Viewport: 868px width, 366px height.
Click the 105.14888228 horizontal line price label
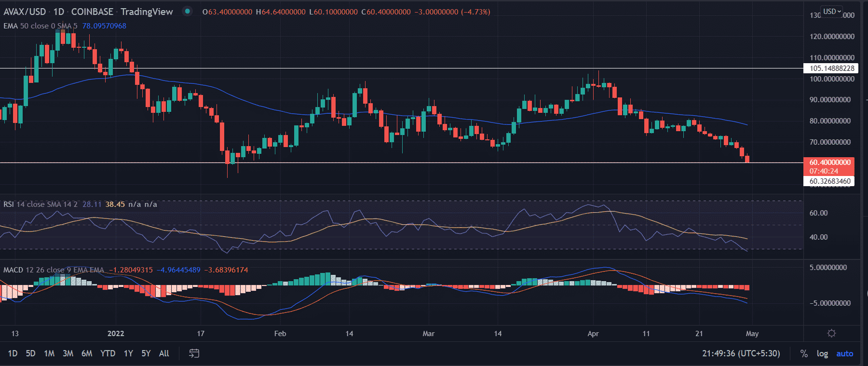tap(831, 68)
